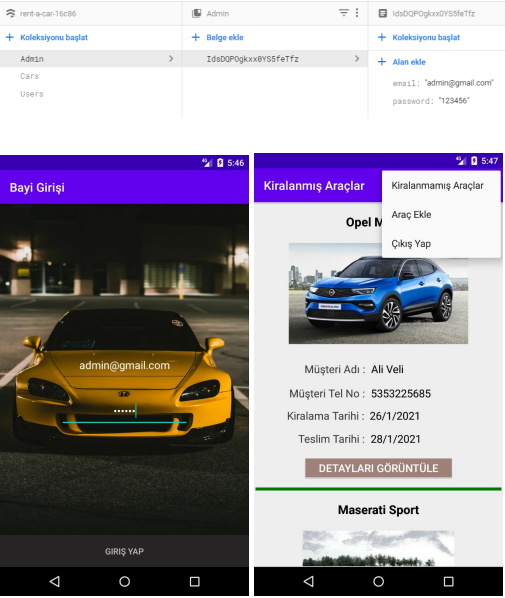Open the three-dot menu in Admin column
Viewport: 505px width, 598px height.
357,13
